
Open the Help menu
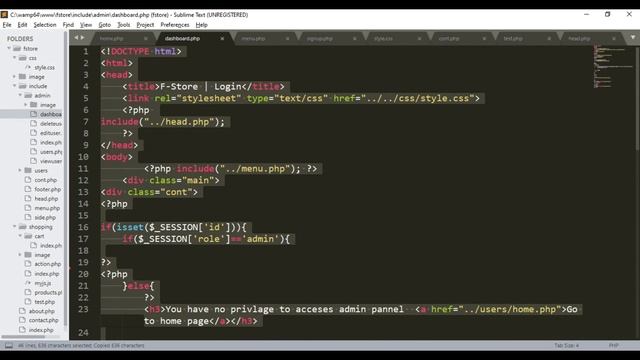[202, 25]
